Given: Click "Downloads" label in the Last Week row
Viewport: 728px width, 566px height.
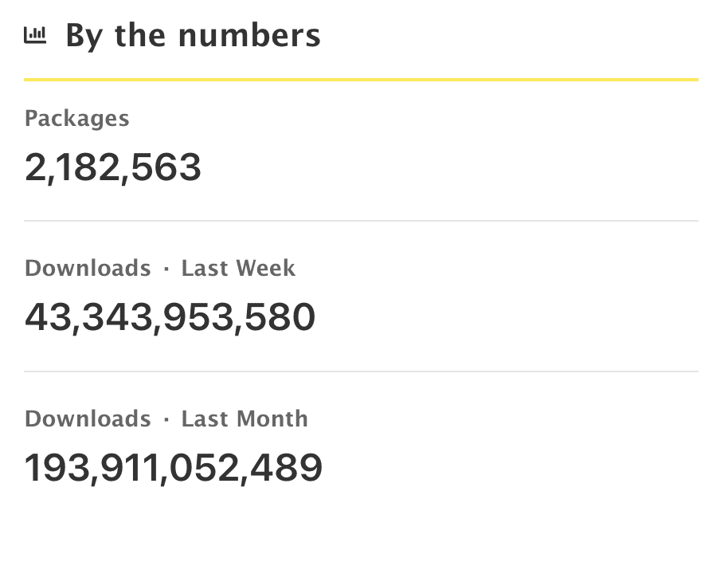Looking at the screenshot, I should (88, 268).
